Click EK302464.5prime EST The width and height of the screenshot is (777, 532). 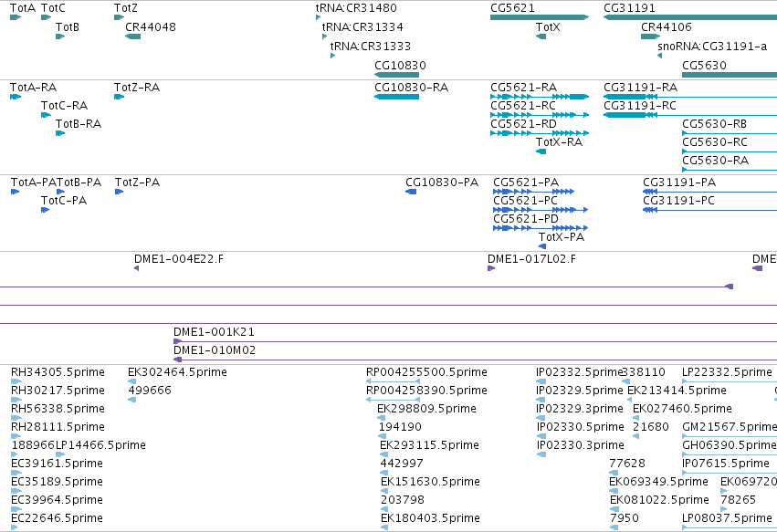tap(131, 381)
